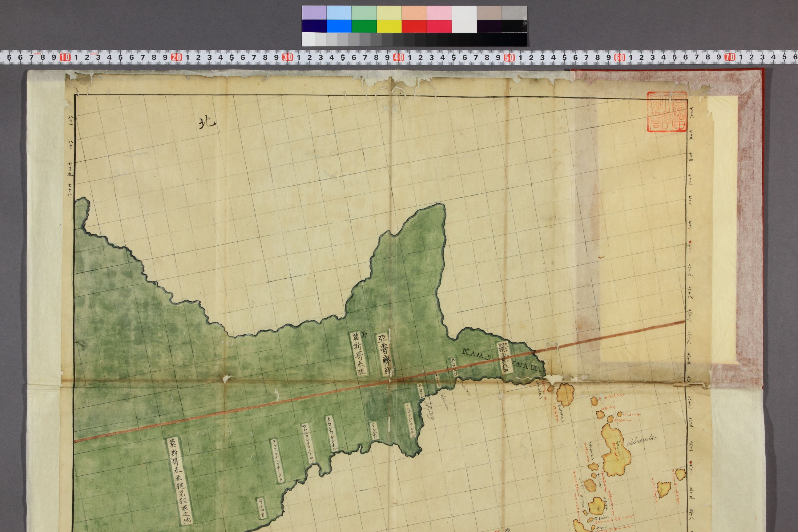Click the 北 north character
Viewport: 798px width, 532px height.
click(x=207, y=123)
